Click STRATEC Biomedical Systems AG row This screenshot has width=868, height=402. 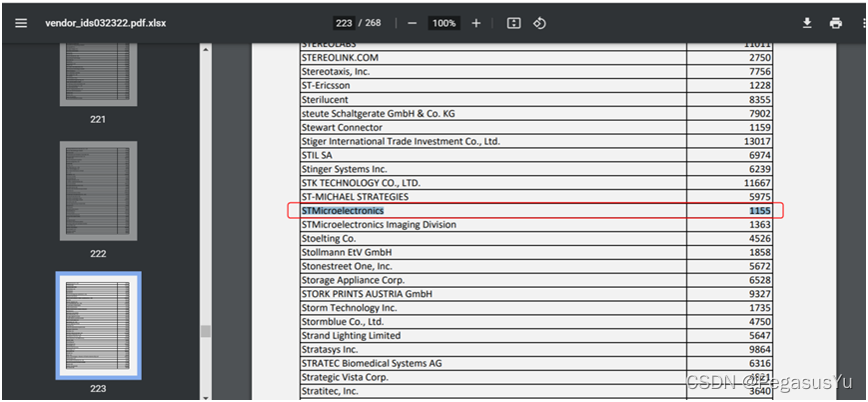[x=535, y=363]
